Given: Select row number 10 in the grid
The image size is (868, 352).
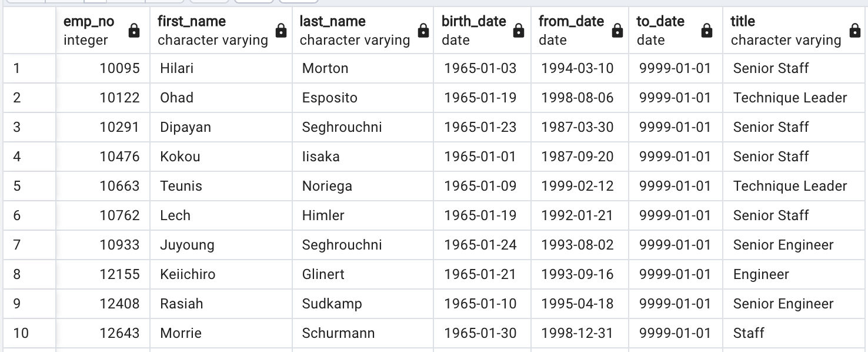Looking at the screenshot, I should (x=26, y=333).
